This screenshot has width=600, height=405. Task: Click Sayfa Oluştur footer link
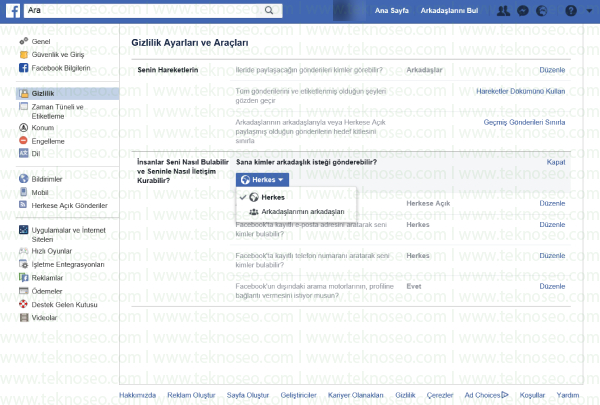248,395
